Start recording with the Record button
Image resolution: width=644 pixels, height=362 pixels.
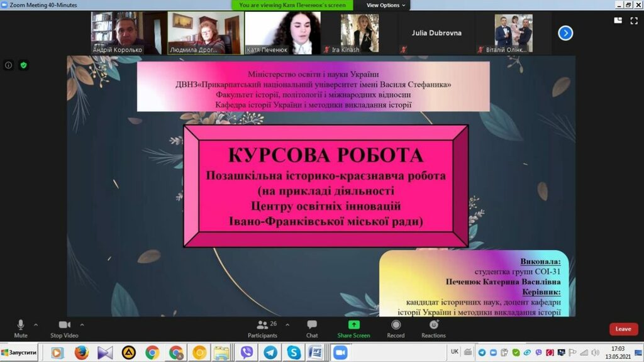pos(396,327)
